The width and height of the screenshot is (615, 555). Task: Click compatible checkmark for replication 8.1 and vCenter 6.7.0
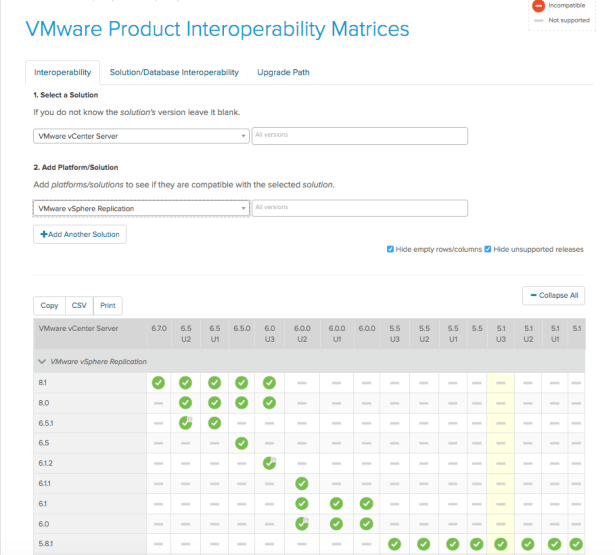[158, 382]
